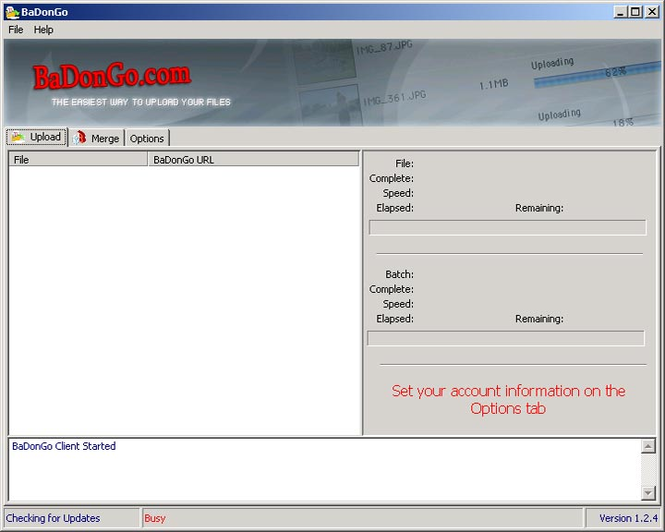Click inside the empty upload file list
The image size is (665, 532).
(184, 300)
